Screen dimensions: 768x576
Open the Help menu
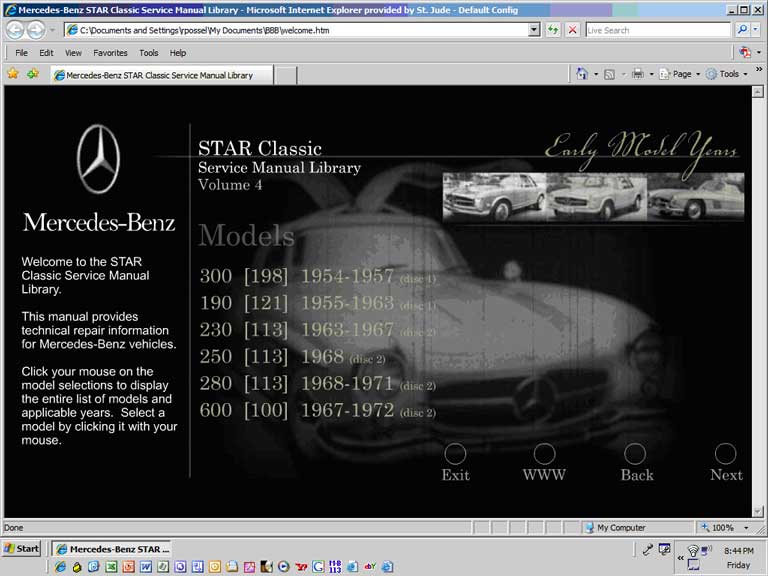[x=178, y=53]
